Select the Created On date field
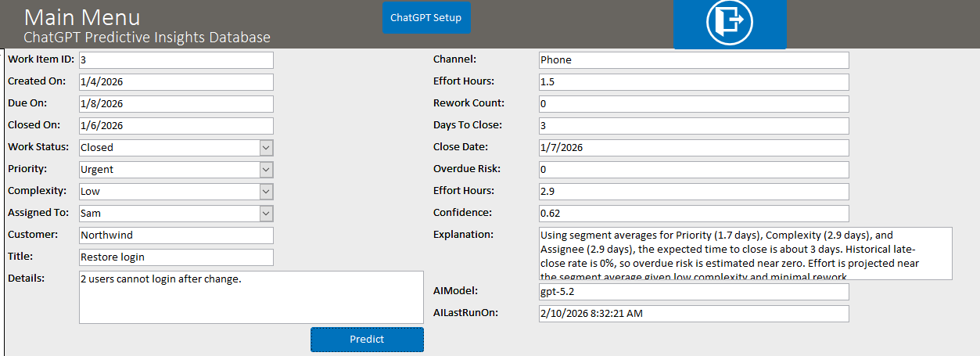980x356 pixels. pyautogui.click(x=176, y=82)
